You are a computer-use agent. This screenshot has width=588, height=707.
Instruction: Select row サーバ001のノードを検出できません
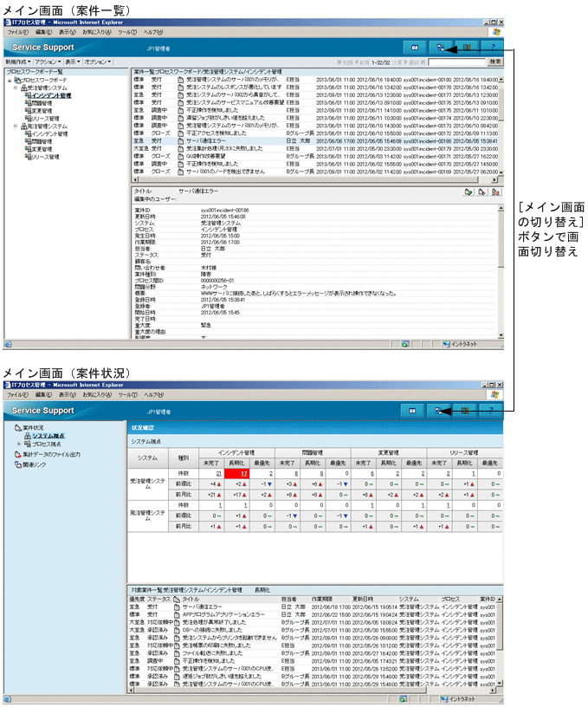point(315,172)
